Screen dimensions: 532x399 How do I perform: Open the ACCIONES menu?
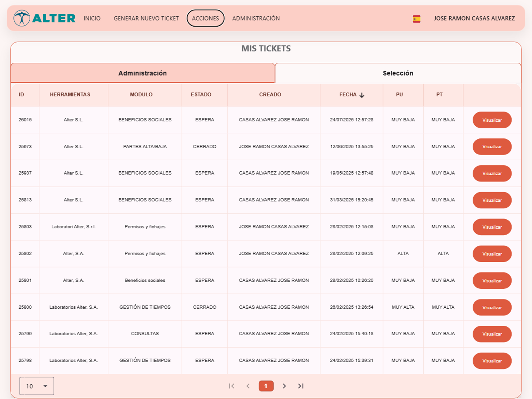pos(205,18)
